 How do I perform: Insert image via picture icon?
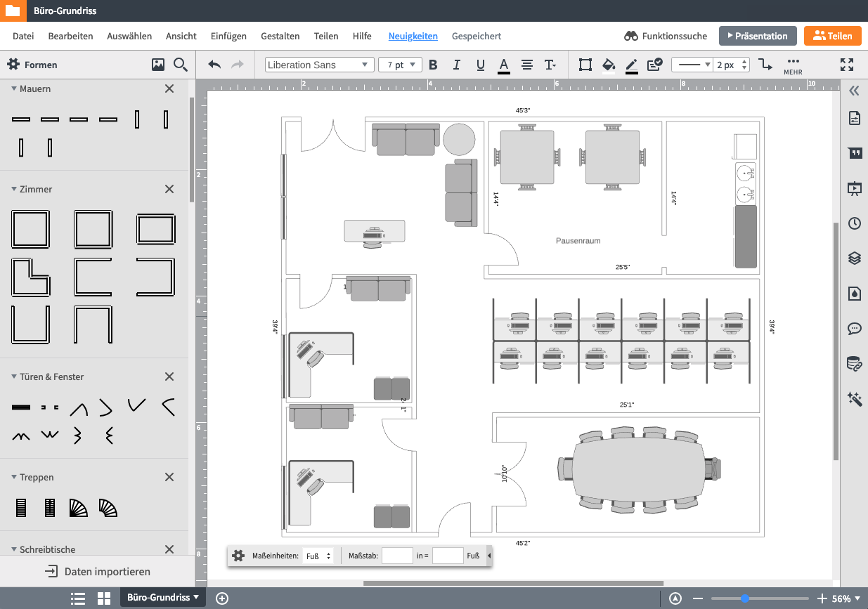coord(158,65)
